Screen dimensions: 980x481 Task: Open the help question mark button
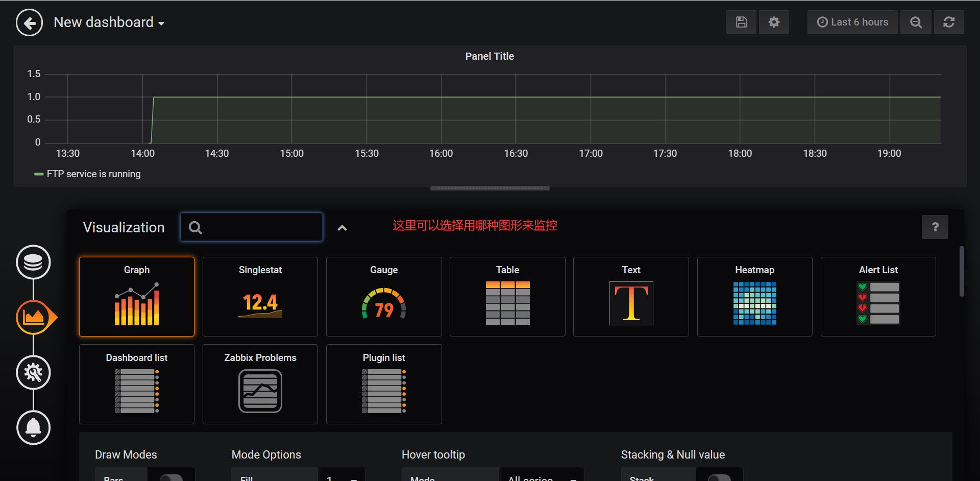935,227
